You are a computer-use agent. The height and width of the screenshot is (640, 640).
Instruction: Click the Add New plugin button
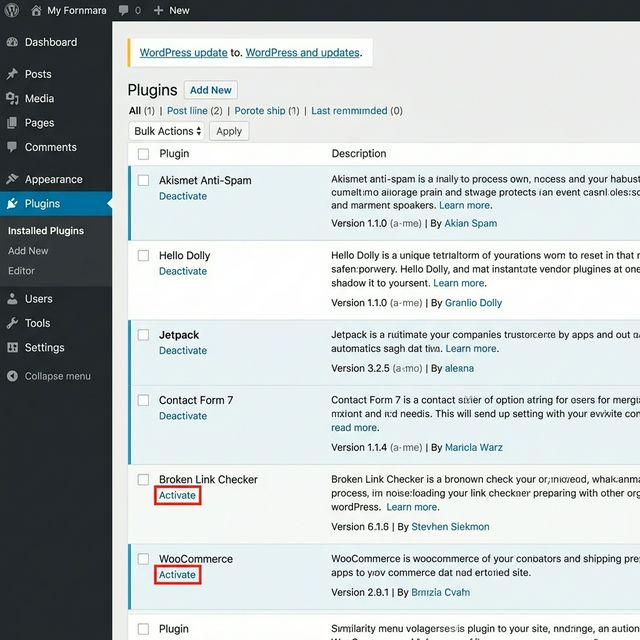click(210, 90)
